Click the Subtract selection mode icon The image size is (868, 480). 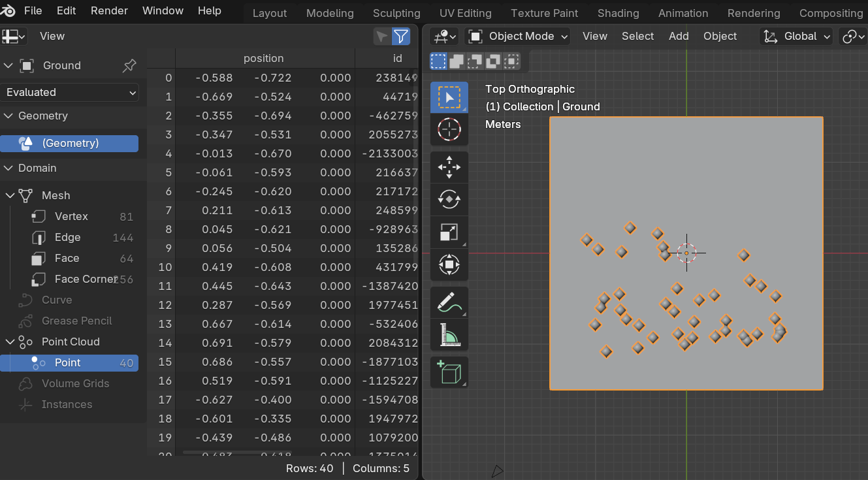coord(475,61)
